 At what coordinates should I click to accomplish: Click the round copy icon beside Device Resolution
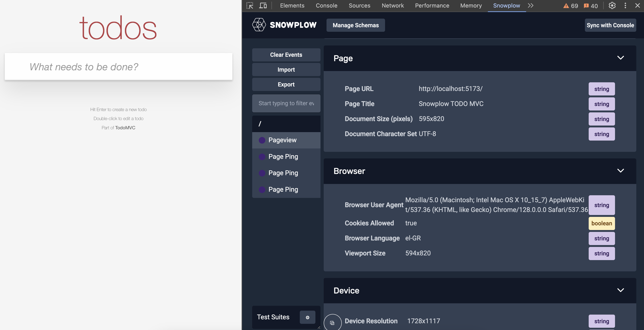332,323
